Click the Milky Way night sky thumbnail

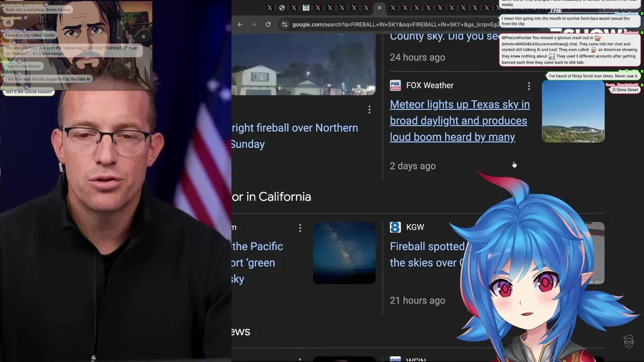coord(344,253)
